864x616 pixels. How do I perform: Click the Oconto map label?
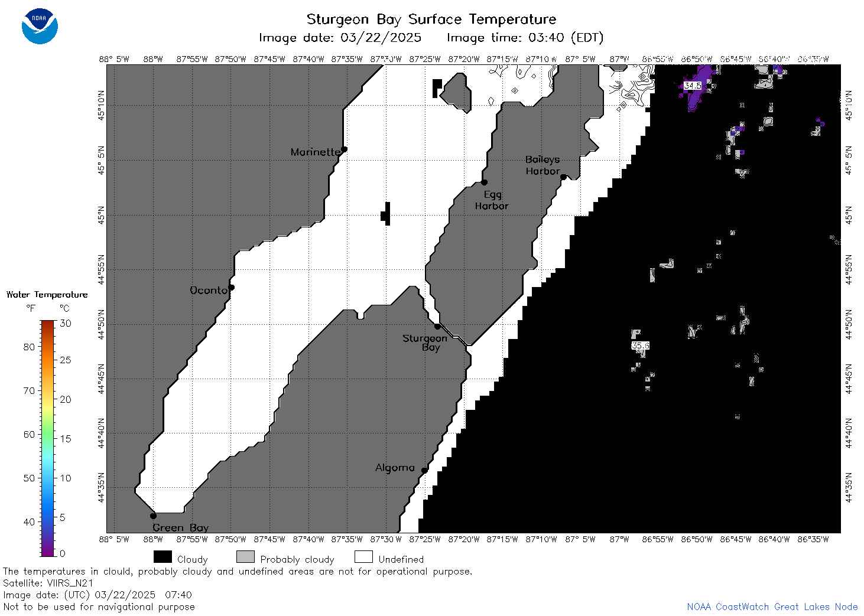(209, 290)
